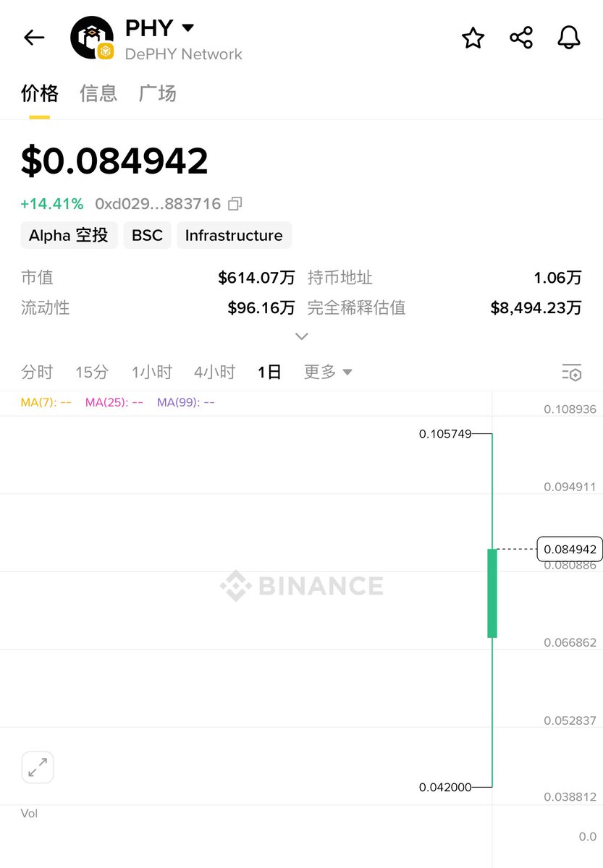
Task: Copy the contract address 0xd029...883716
Action: 235,204
